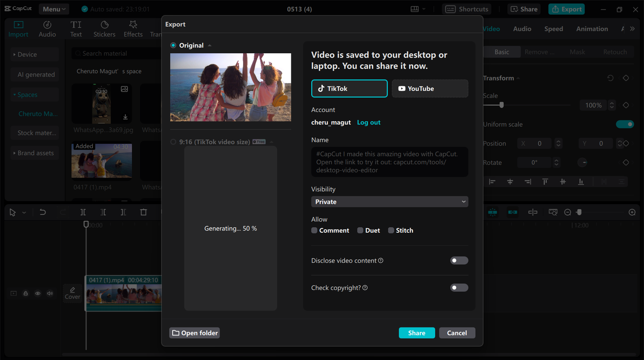Click the Cover edit button on track
This screenshot has height=360, width=644.
72,293
